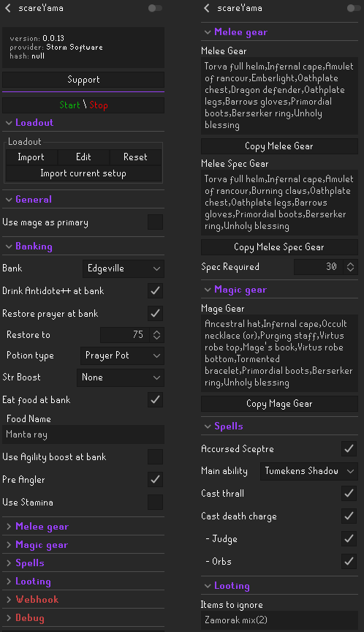The image size is (364, 632).
Task: Toggle the plugin switch in right header
Action: coord(354,8)
